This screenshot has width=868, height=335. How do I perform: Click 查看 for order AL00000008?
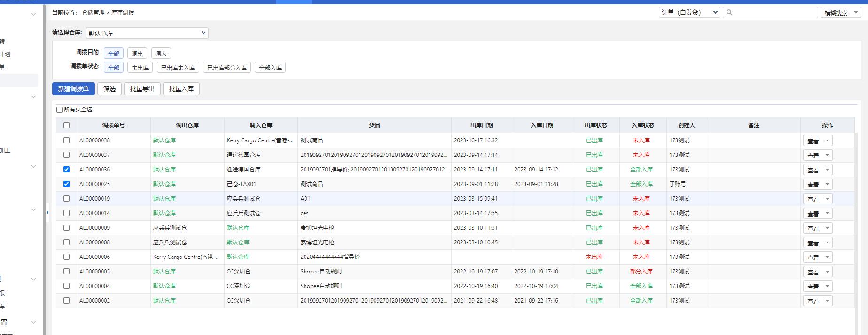[813, 242]
